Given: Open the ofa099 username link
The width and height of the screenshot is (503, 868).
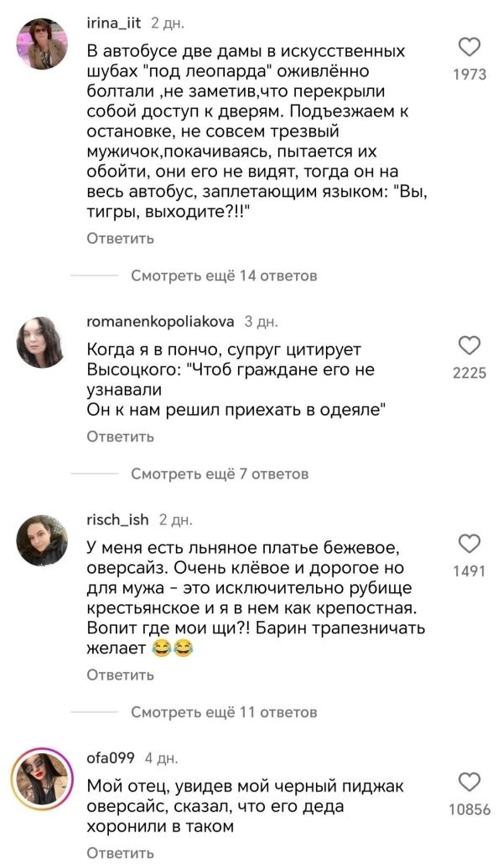Looking at the screenshot, I should pos(111,758).
